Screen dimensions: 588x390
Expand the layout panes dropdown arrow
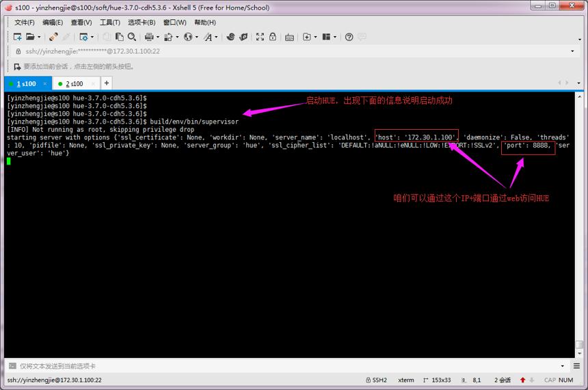tap(335, 37)
